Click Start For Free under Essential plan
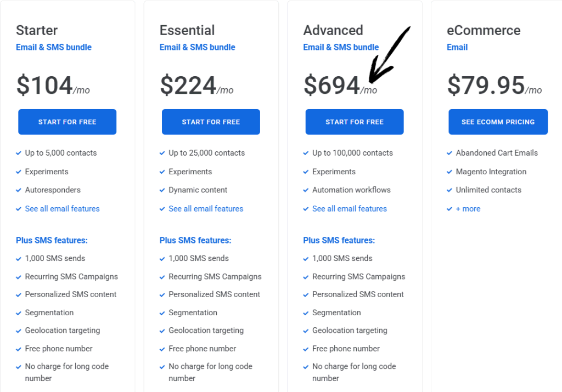Screen dimensions: 562x392 (211, 122)
